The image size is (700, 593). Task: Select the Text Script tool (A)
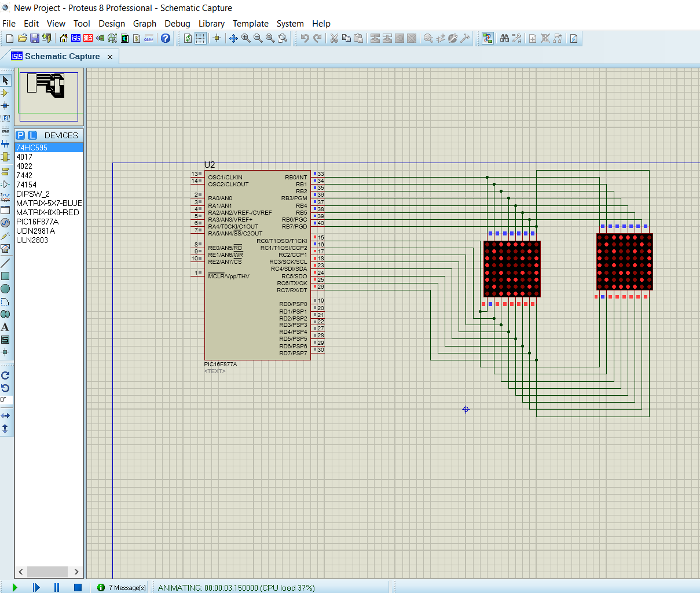click(5, 327)
